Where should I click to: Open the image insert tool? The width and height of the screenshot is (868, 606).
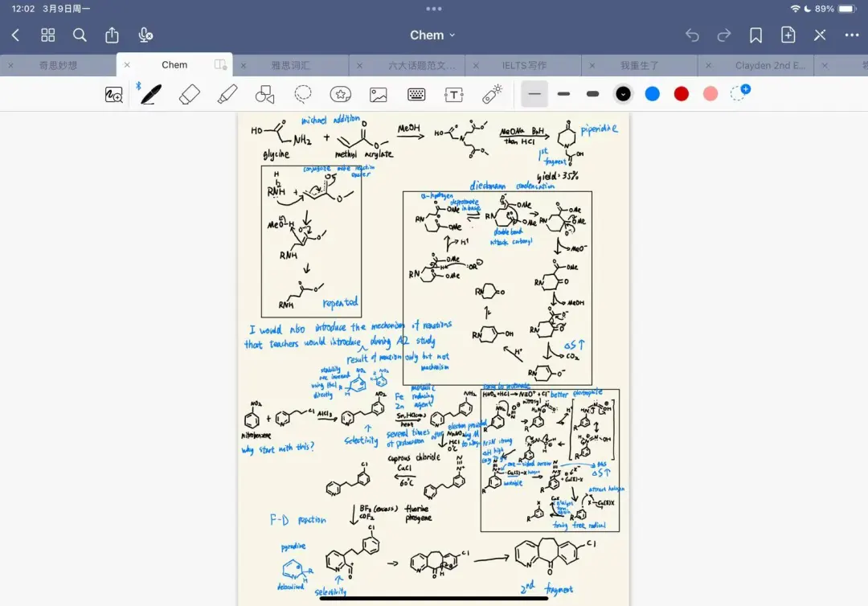point(379,94)
